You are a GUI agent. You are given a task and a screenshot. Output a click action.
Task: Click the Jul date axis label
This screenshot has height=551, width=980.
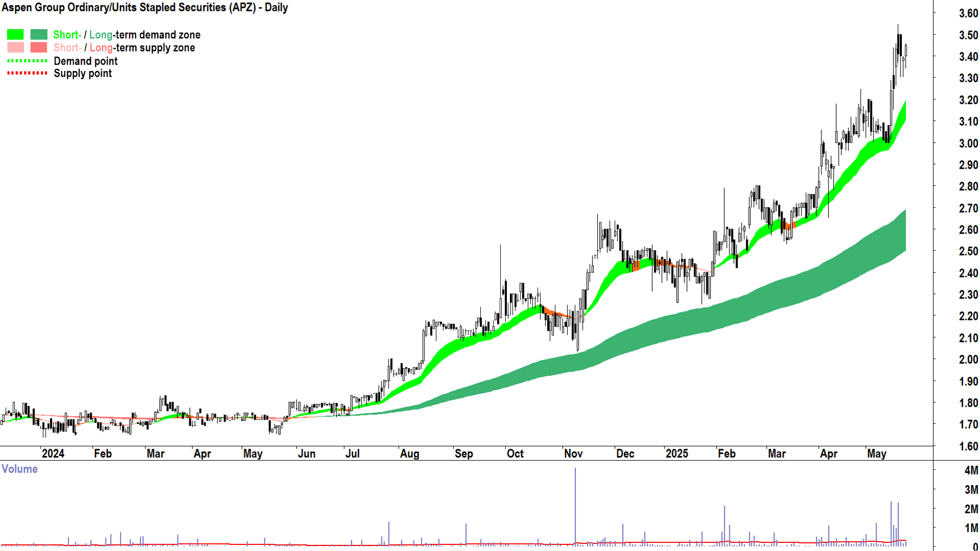353,454
